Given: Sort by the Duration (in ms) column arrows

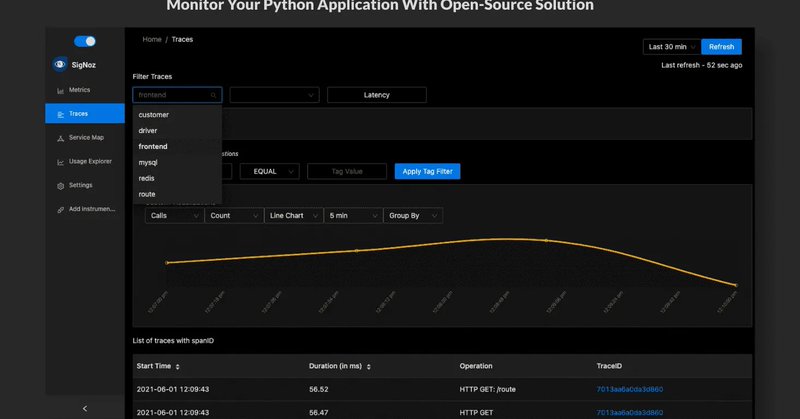Looking at the screenshot, I should pyautogui.click(x=368, y=366).
